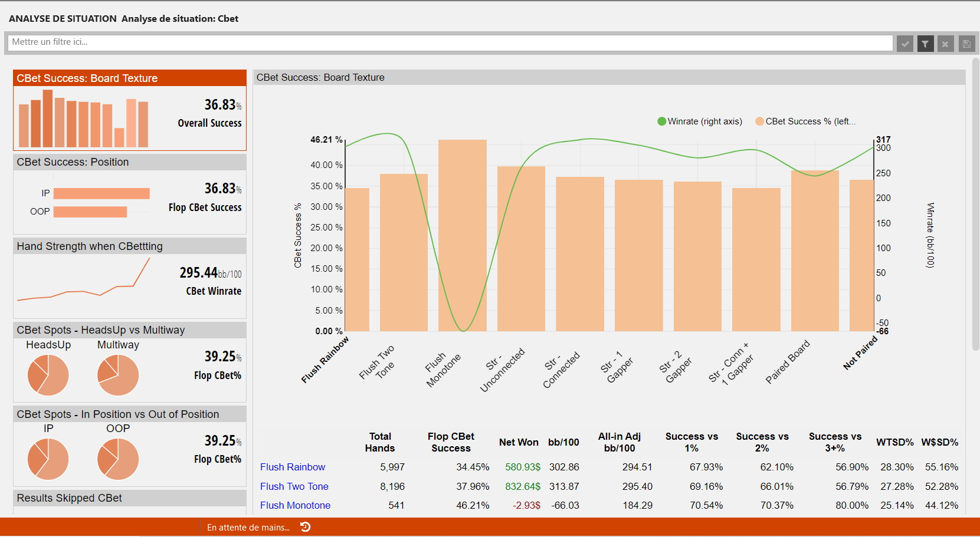Open the filter funnel icon
This screenshot has width=980, height=537.
coord(925,44)
